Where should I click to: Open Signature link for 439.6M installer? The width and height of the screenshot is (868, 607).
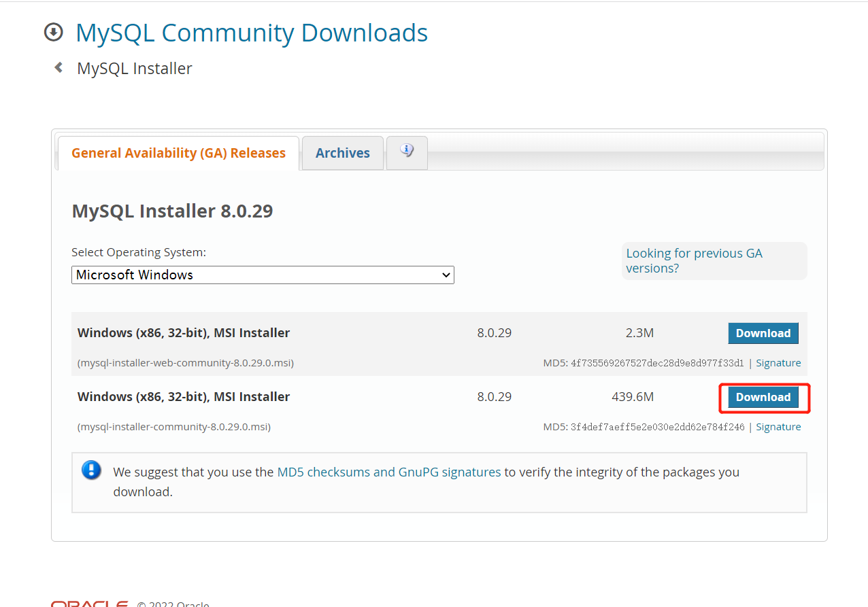778,427
